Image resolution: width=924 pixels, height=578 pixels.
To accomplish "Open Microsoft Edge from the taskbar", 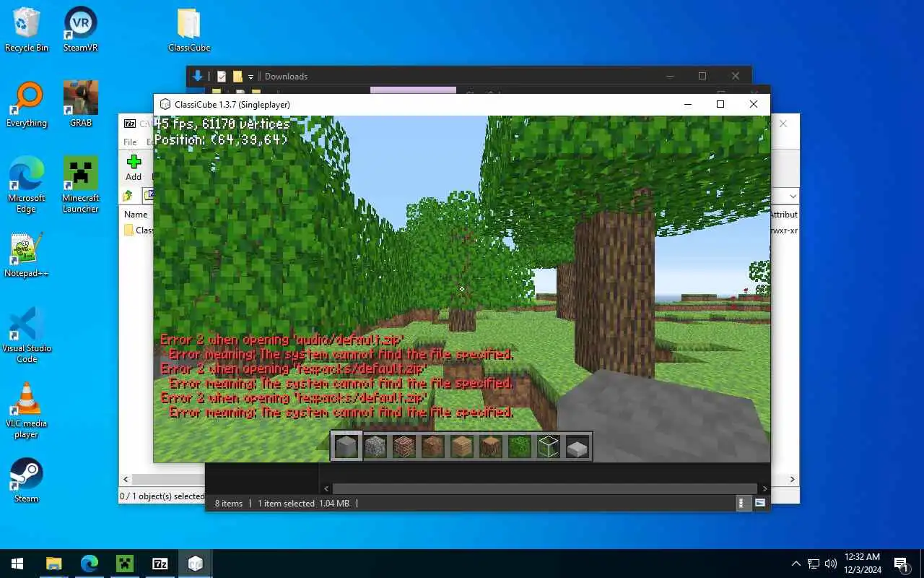I will coord(90,564).
